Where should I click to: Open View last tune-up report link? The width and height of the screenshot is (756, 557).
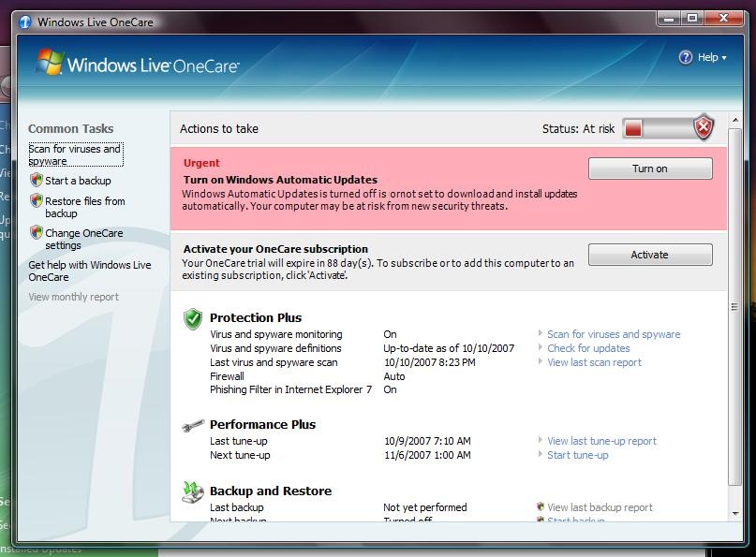[x=601, y=440]
